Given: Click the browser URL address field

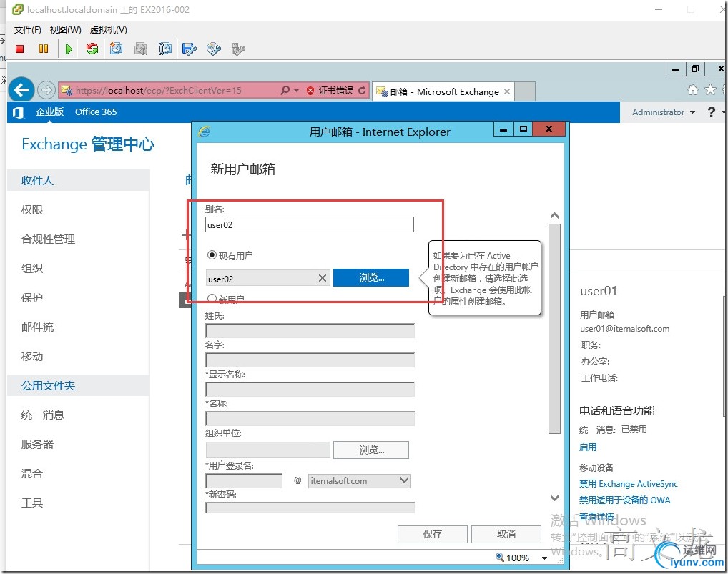Looking at the screenshot, I should pos(167,91).
